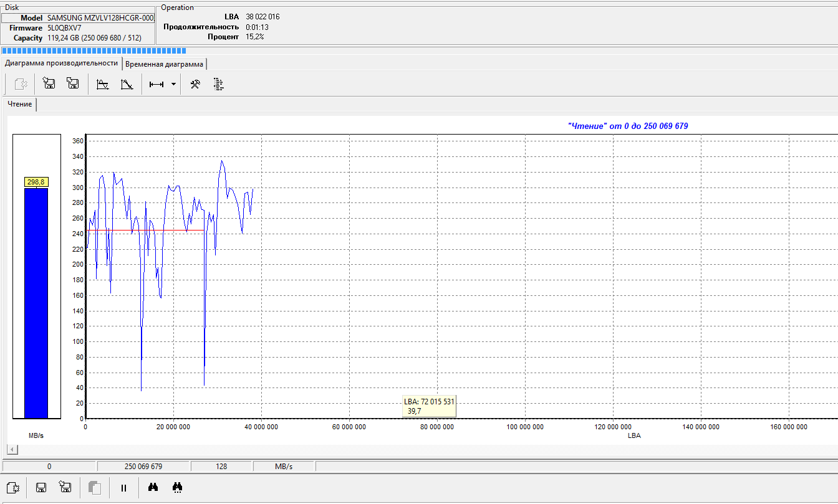Switch to the Диаграмма производительности tab
838x504 pixels.
click(x=61, y=63)
